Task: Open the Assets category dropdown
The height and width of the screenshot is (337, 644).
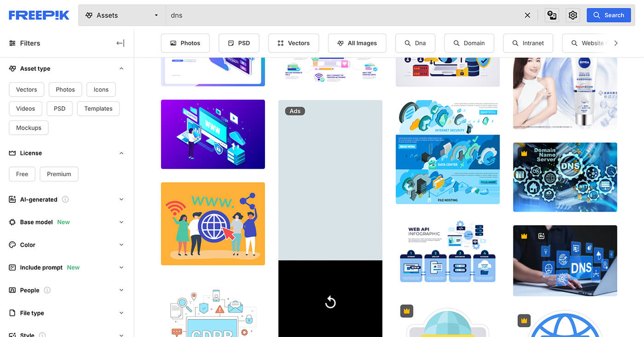Action: tap(122, 15)
